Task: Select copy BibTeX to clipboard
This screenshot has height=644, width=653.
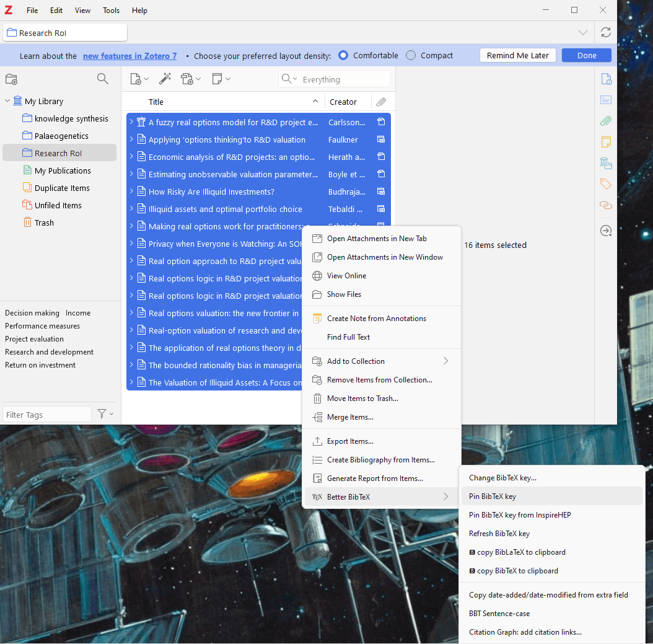Action: click(x=552, y=571)
